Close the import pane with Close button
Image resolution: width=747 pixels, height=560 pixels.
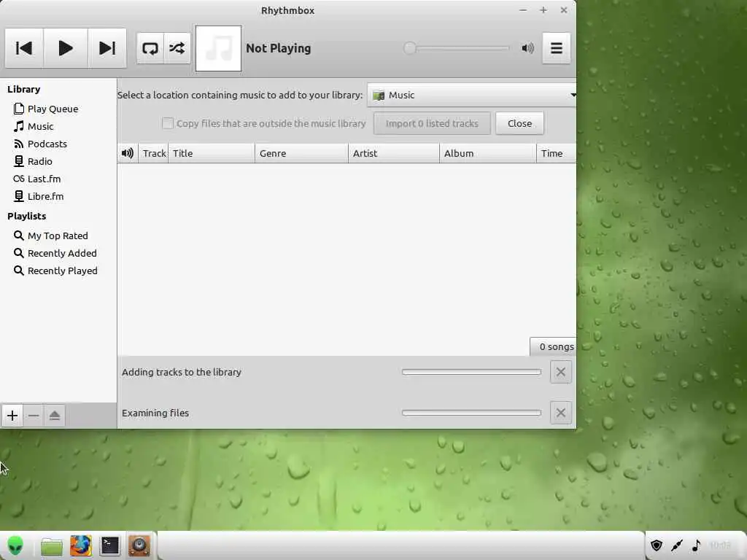[519, 123]
